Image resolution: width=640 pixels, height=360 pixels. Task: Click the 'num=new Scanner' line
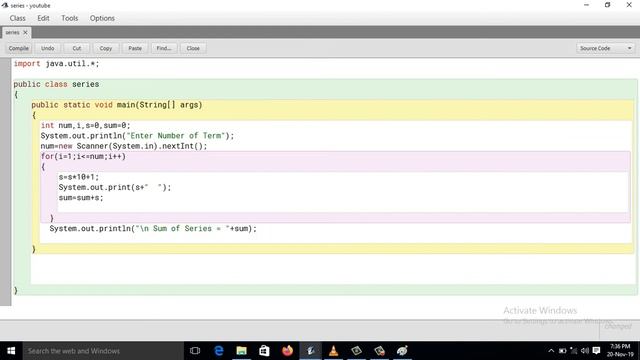tap(124, 146)
